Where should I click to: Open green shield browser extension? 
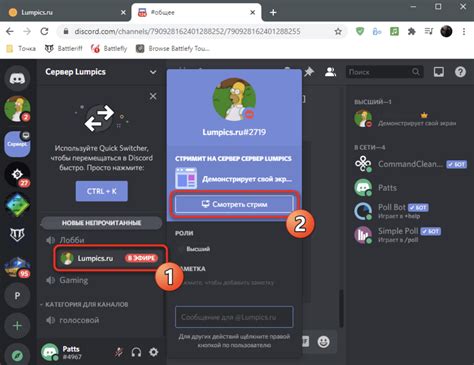tap(360, 31)
